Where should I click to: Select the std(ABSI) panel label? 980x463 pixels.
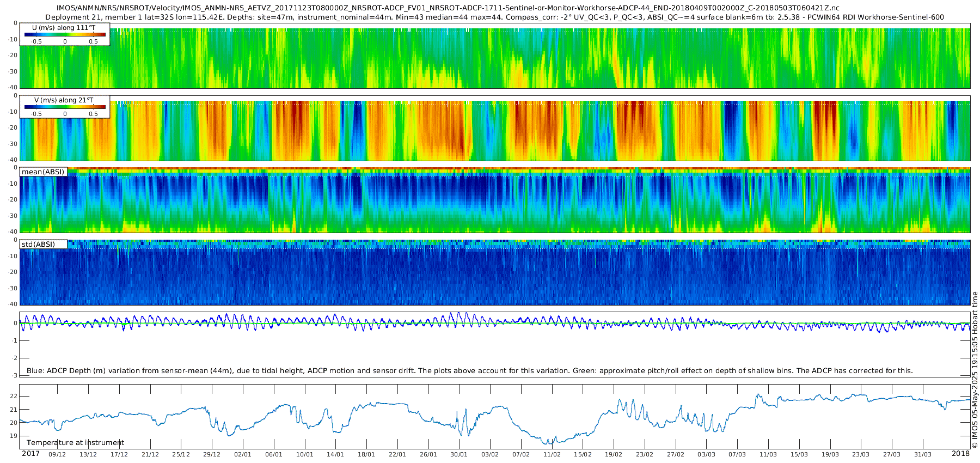point(38,244)
